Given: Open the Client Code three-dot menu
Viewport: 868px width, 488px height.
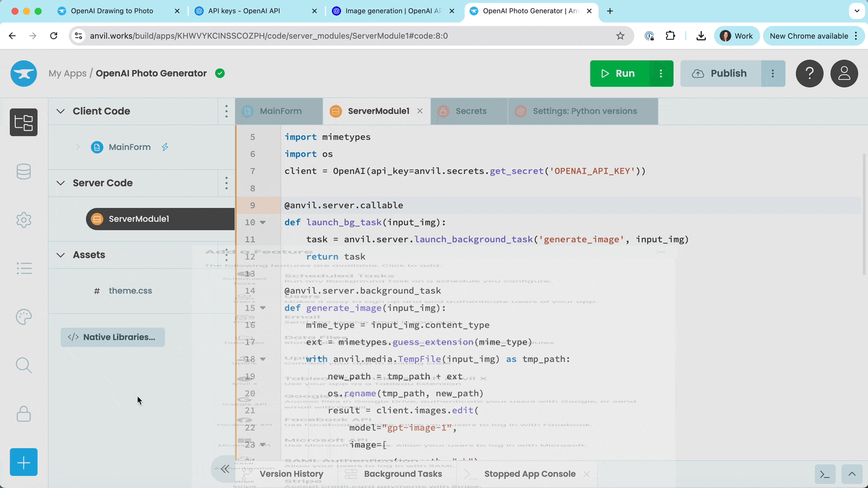Looking at the screenshot, I should tap(226, 111).
